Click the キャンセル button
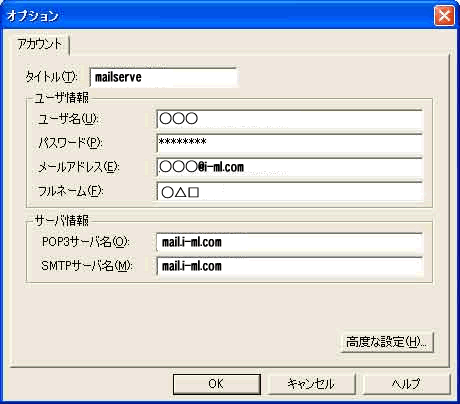 (311, 384)
